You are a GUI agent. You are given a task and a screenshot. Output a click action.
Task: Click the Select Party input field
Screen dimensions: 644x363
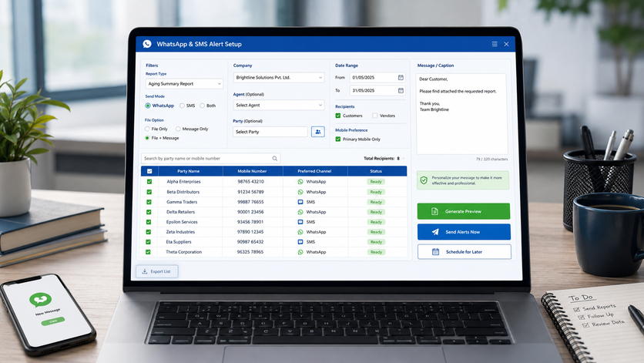coord(270,132)
